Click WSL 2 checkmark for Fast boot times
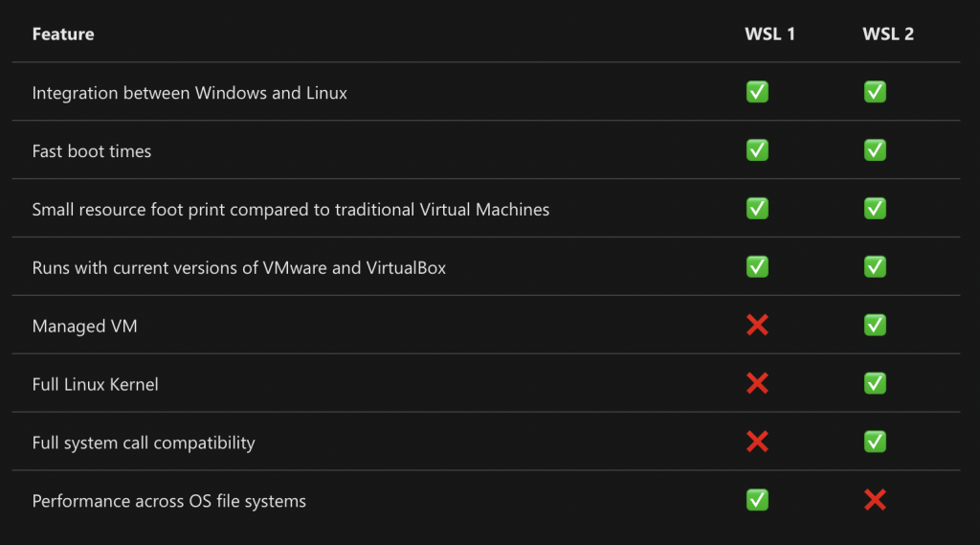 click(x=875, y=150)
